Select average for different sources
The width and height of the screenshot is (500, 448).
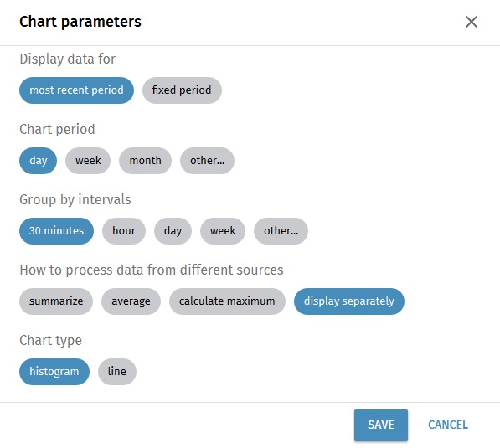[x=131, y=301]
